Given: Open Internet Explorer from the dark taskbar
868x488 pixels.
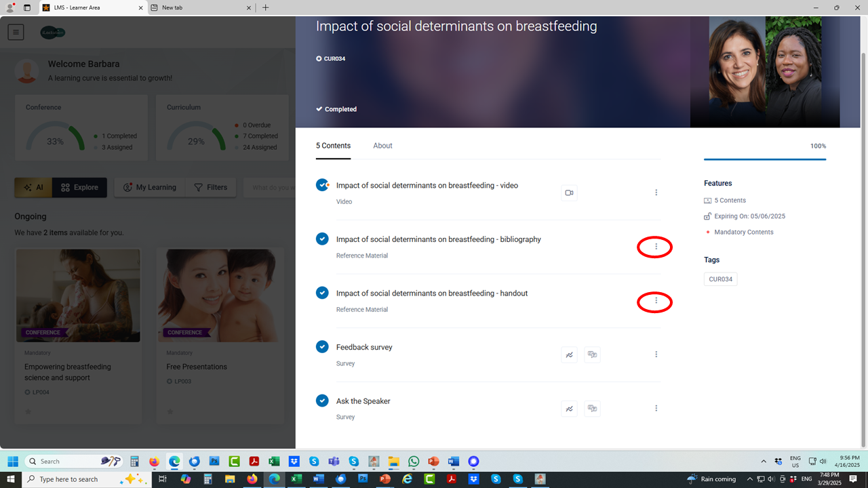Looking at the screenshot, I should (x=407, y=479).
